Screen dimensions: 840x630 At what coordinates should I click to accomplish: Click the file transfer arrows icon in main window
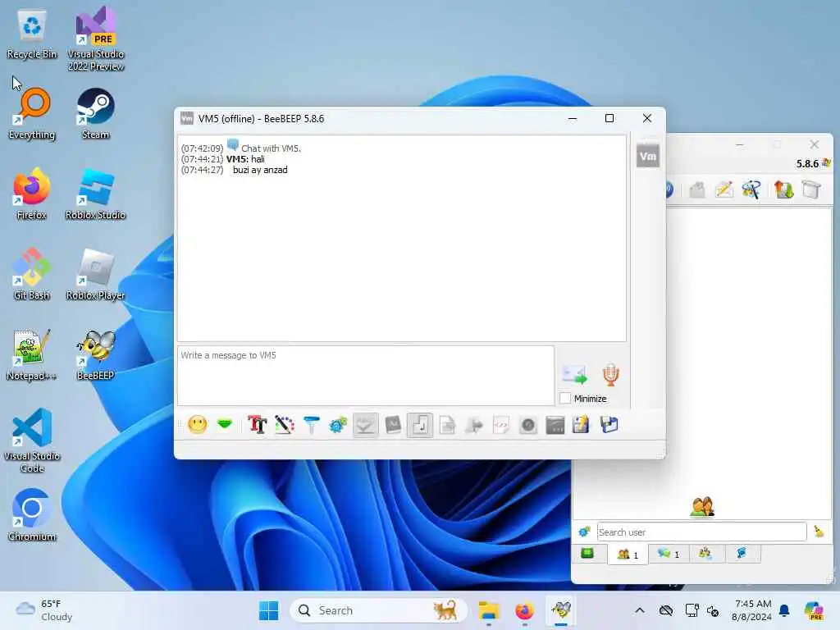tap(783, 189)
